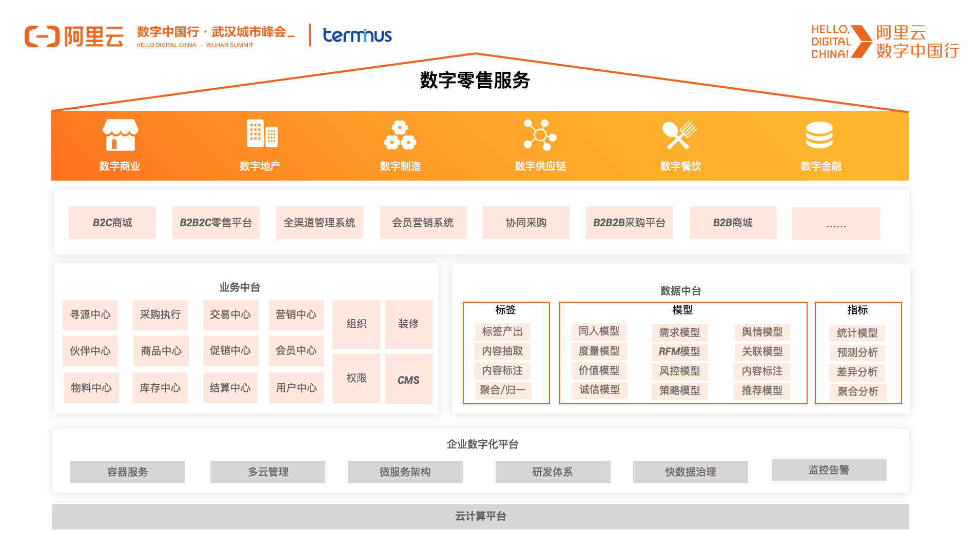
Task: Click the 商品中心 block
Action: tap(161, 351)
